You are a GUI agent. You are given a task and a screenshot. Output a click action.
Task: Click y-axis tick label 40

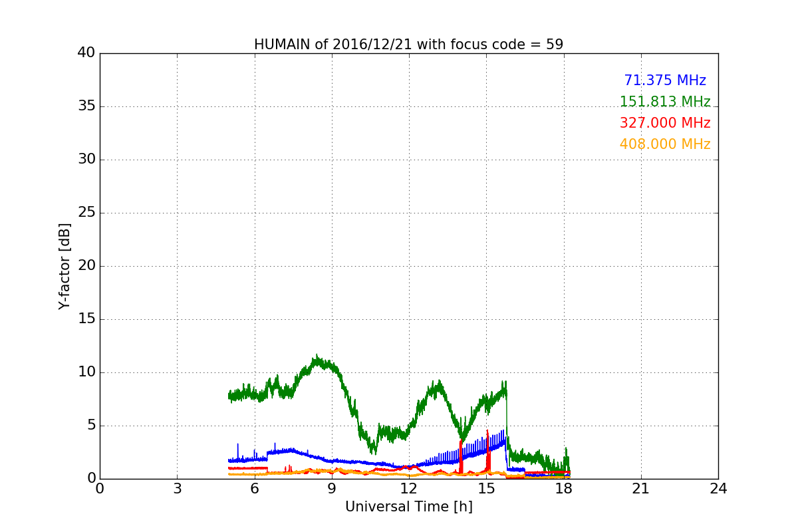point(86,53)
